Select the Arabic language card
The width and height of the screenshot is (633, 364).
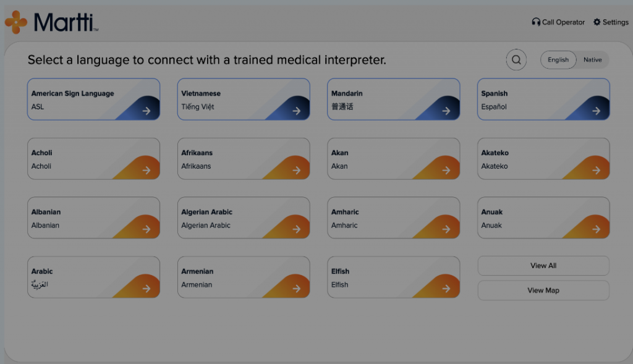pos(94,277)
